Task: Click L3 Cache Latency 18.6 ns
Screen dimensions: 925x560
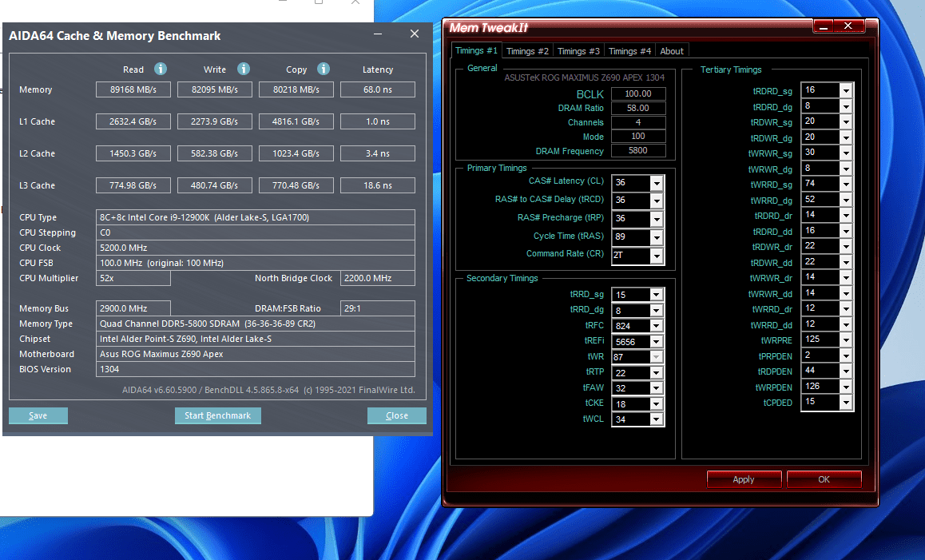Action: click(378, 185)
